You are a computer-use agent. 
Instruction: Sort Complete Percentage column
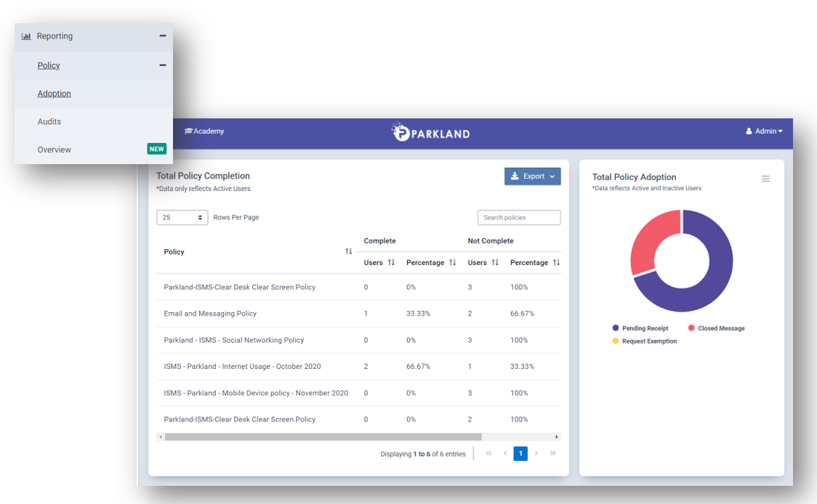(x=453, y=263)
